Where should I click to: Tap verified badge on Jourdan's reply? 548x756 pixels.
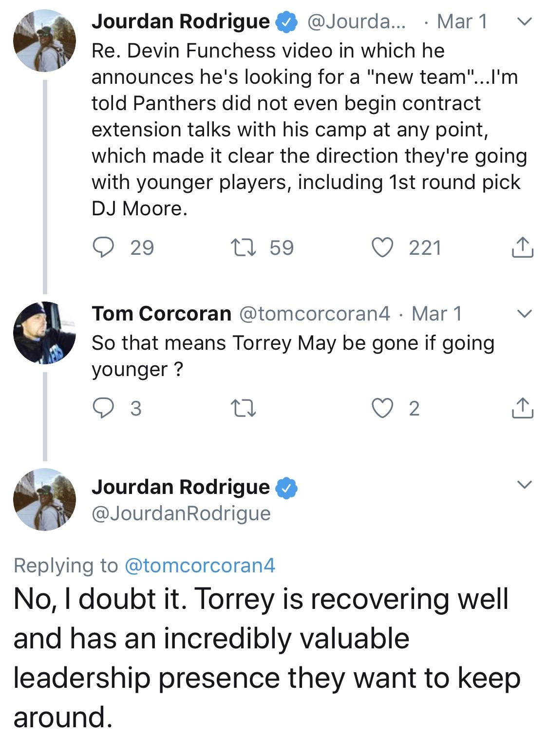[x=287, y=488]
